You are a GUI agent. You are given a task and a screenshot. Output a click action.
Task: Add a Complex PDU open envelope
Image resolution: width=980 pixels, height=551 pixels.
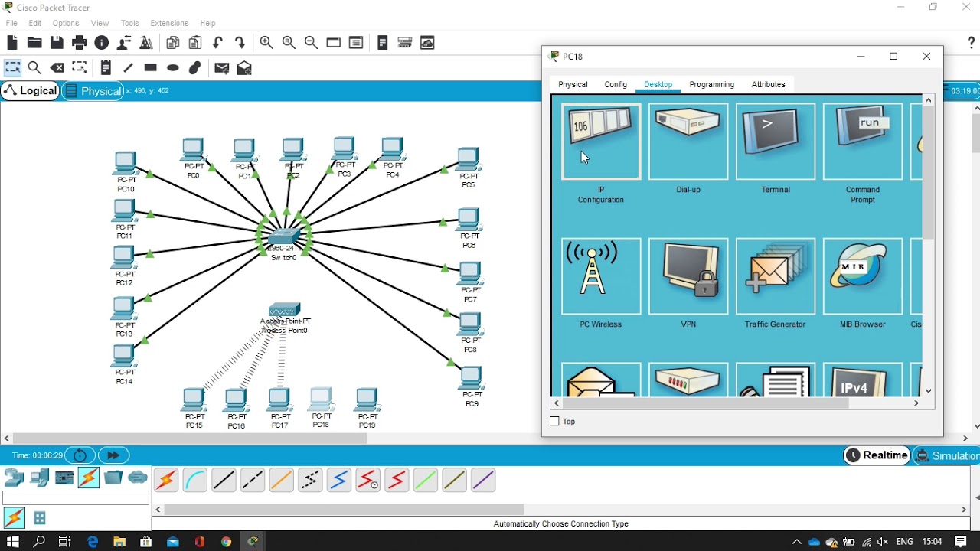pyautogui.click(x=244, y=68)
